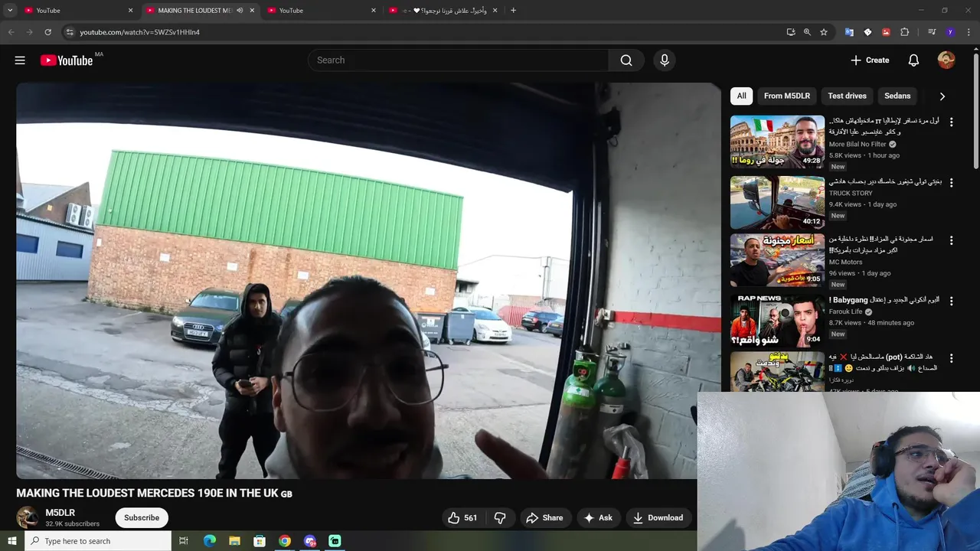Image resolution: width=980 pixels, height=551 pixels.
Task: Click the Ask button
Action: pos(598,518)
